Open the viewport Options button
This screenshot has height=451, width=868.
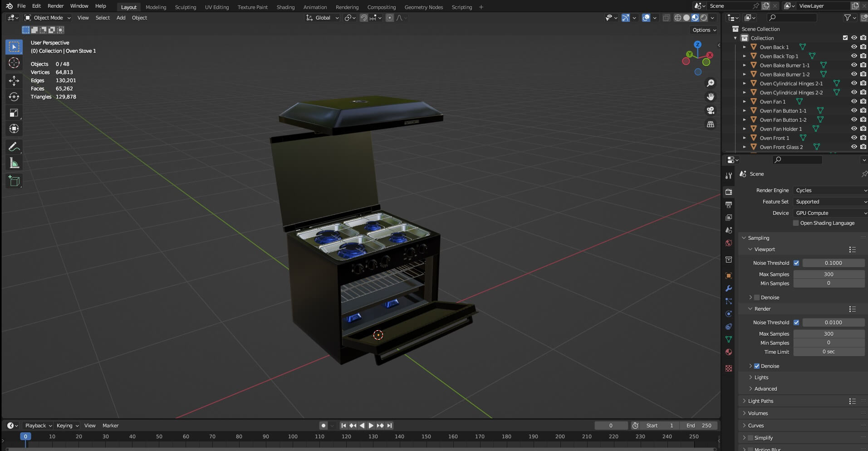click(704, 30)
